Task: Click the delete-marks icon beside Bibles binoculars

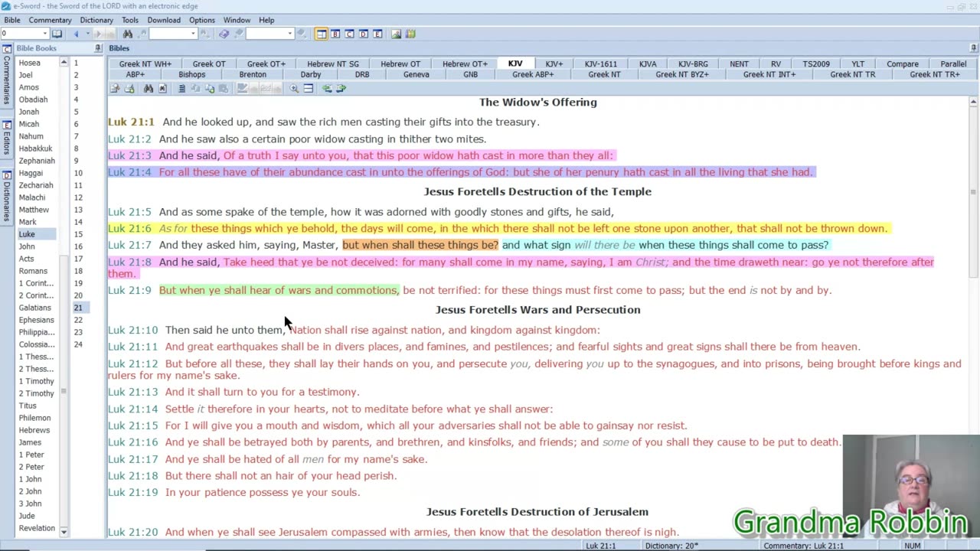Action: [162, 88]
